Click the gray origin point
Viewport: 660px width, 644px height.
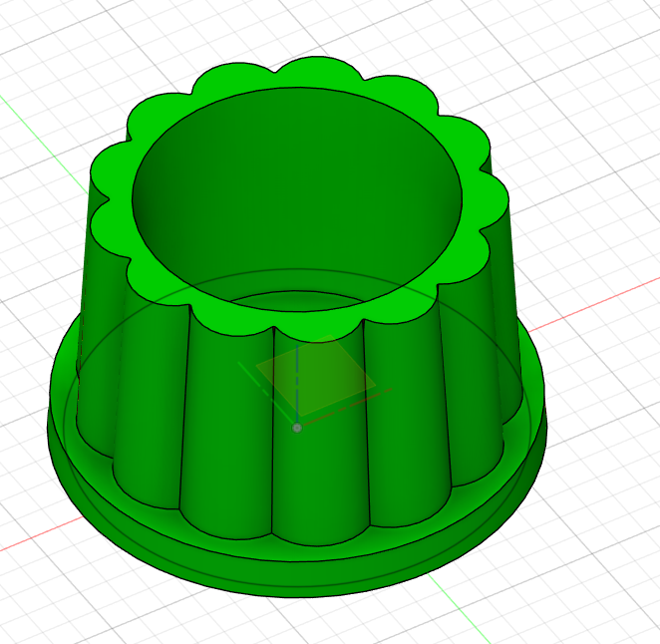pos(297,428)
